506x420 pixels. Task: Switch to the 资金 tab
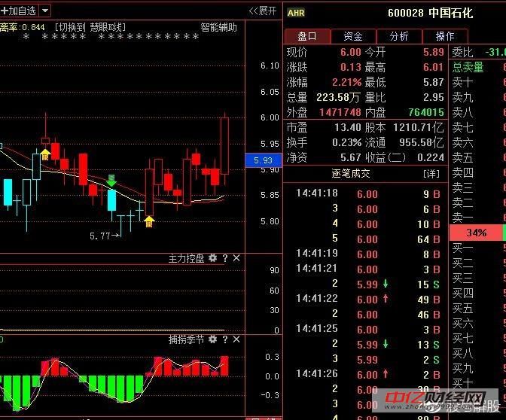point(353,36)
